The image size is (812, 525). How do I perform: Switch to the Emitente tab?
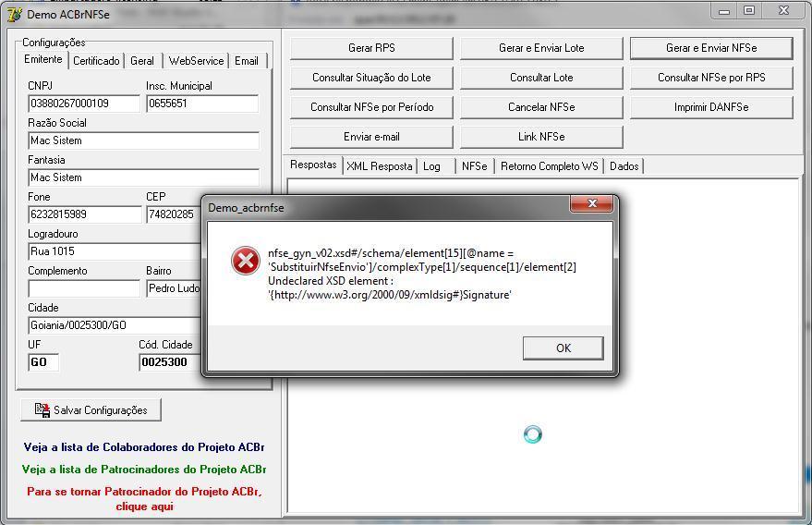[x=43, y=59]
